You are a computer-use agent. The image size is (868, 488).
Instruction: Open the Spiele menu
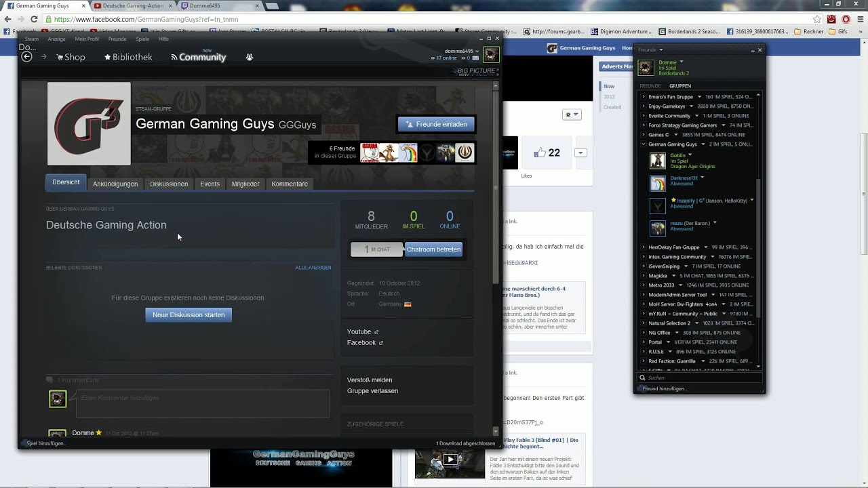pos(142,39)
